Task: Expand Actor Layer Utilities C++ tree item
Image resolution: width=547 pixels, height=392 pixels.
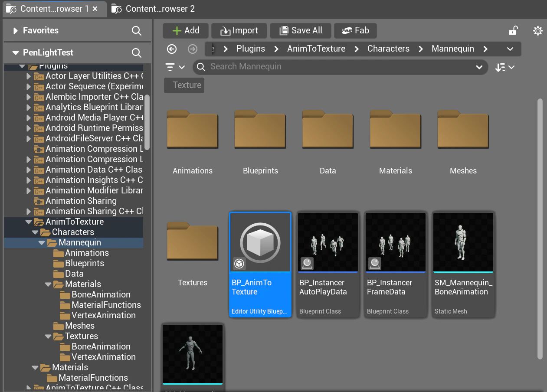Action: [29, 76]
